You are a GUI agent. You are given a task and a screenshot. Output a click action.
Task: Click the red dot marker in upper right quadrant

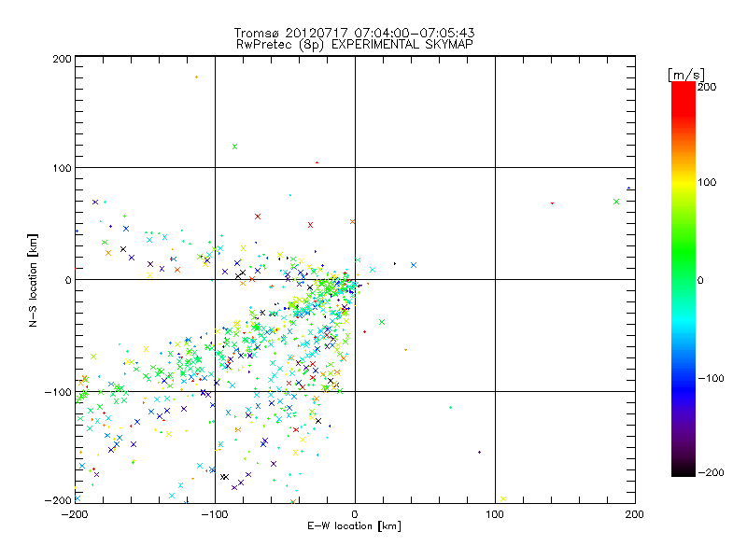(552, 203)
